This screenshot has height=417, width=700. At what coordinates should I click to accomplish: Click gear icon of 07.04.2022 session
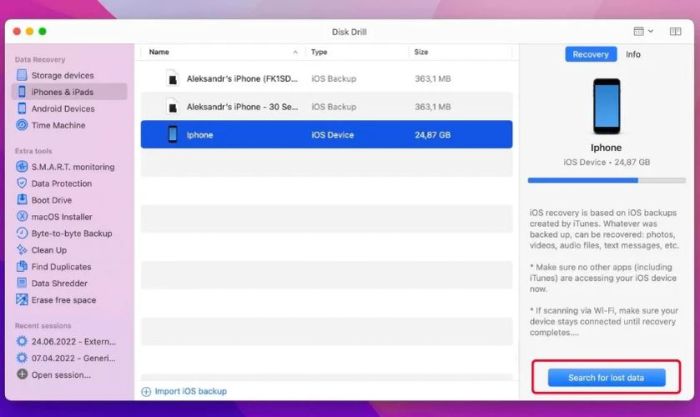pyautogui.click(x=22, y=358)
